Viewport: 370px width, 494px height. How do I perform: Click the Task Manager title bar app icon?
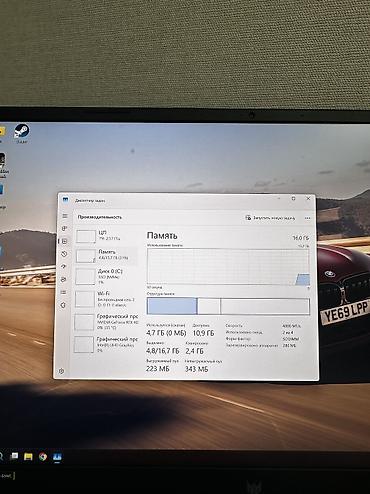click(66, 200)
